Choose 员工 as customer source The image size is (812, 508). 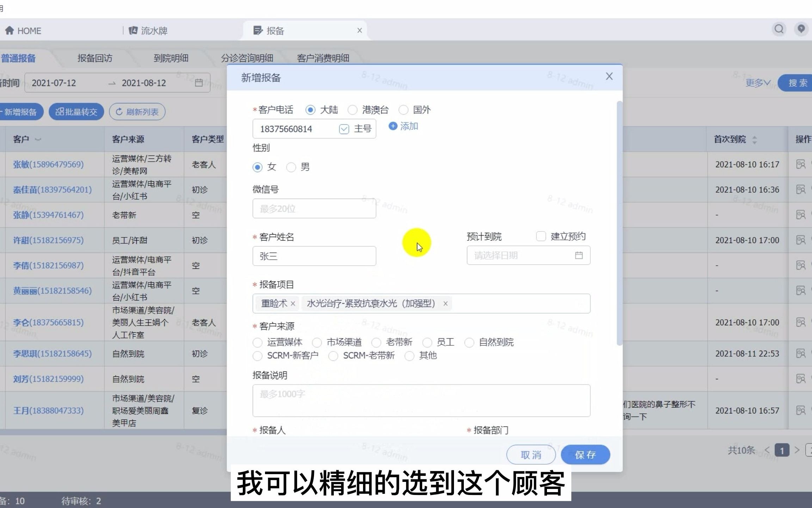[x=427, y=343]
